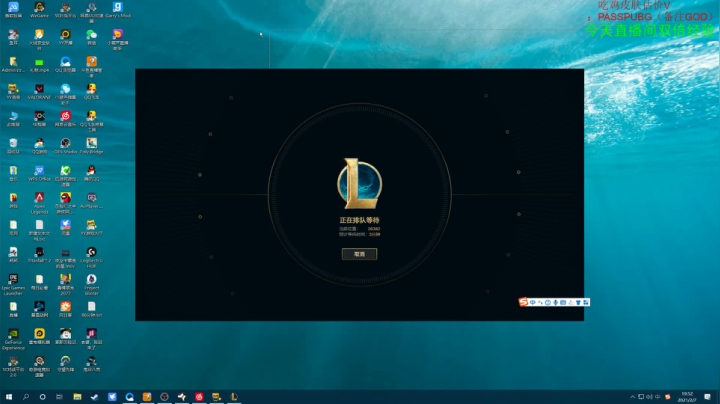720x404 pixels.
Task: Open Titanfall 2 desktop shortcut
Action: pyautogui.click(x=39, y=255)
